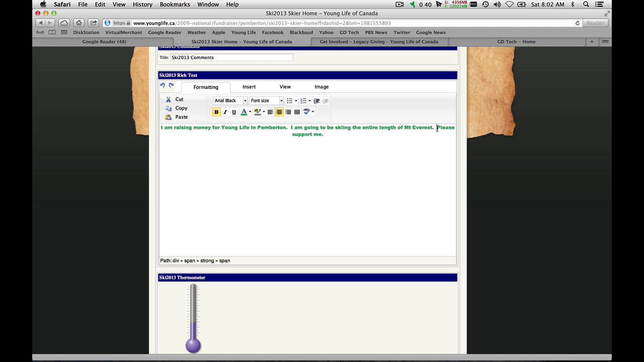Copy the selected text

click(x=176, y=108)
